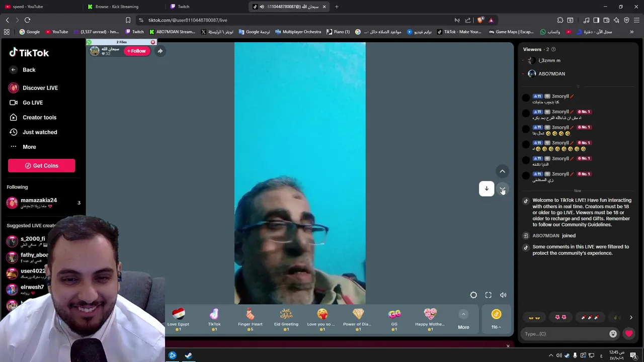Open the stream settings gear icon
644x362 pixels.
tap(473, 295)
